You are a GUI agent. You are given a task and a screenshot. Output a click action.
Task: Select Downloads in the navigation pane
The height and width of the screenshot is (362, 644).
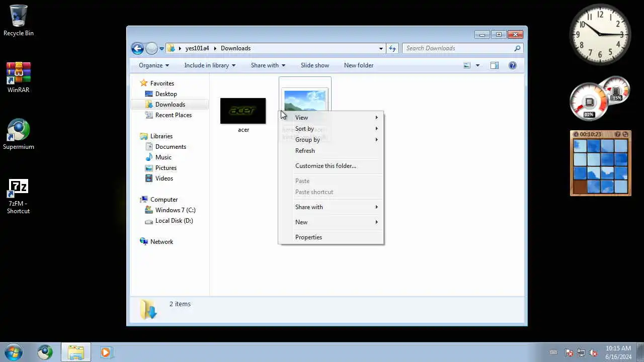[x=170, y=105]
